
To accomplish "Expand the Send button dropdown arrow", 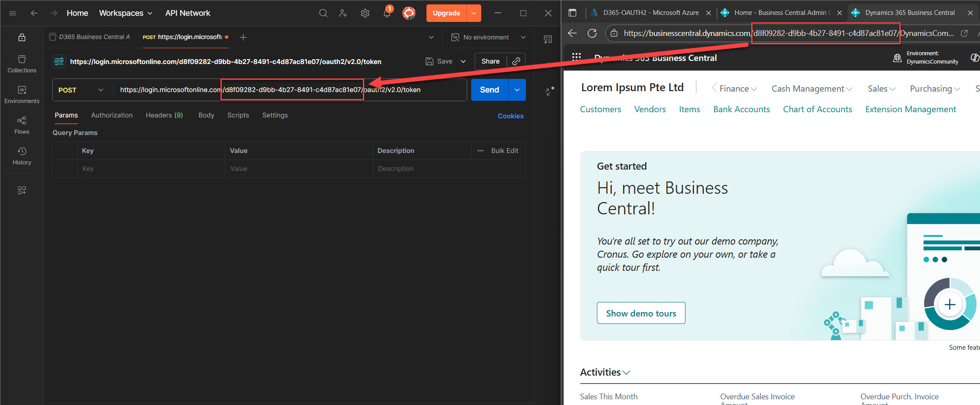I will tap(517, 90).
